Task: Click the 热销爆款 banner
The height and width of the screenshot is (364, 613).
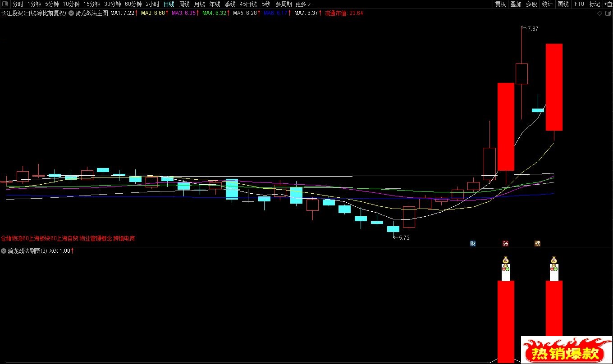Action: (567, 350)
